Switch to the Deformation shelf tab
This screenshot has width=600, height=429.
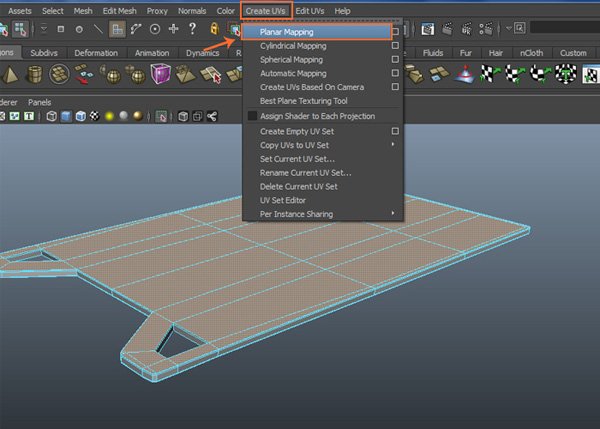pos(96,53)
